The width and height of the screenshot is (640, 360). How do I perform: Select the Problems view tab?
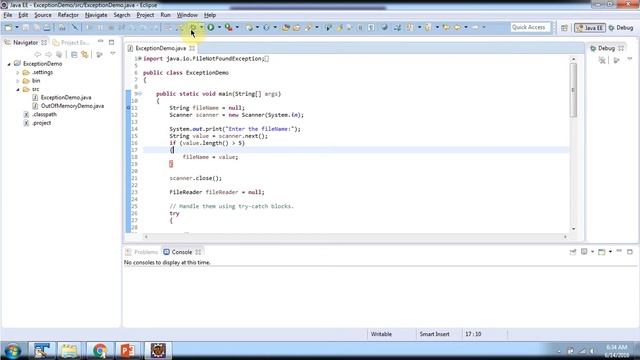[x=142, y=252]
